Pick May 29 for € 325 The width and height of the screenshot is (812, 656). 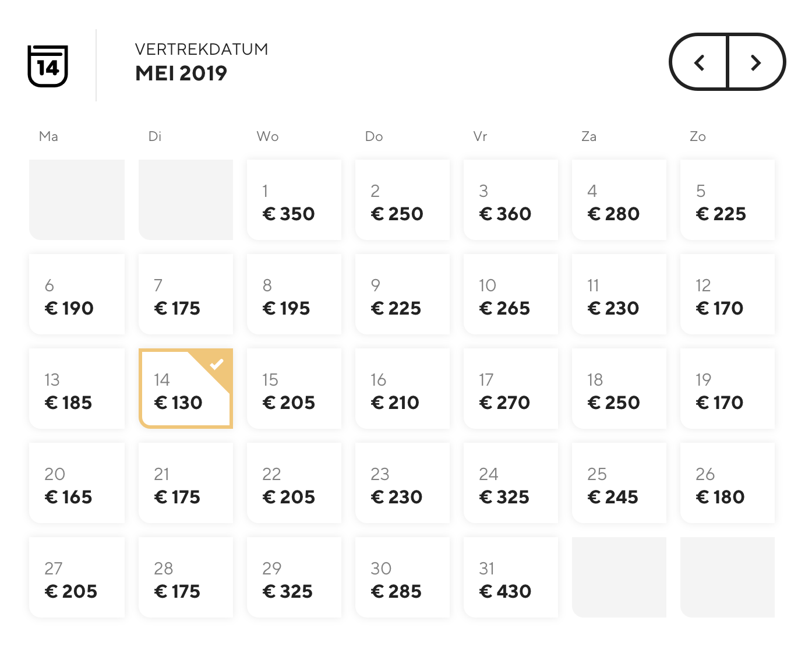[294, 577]
